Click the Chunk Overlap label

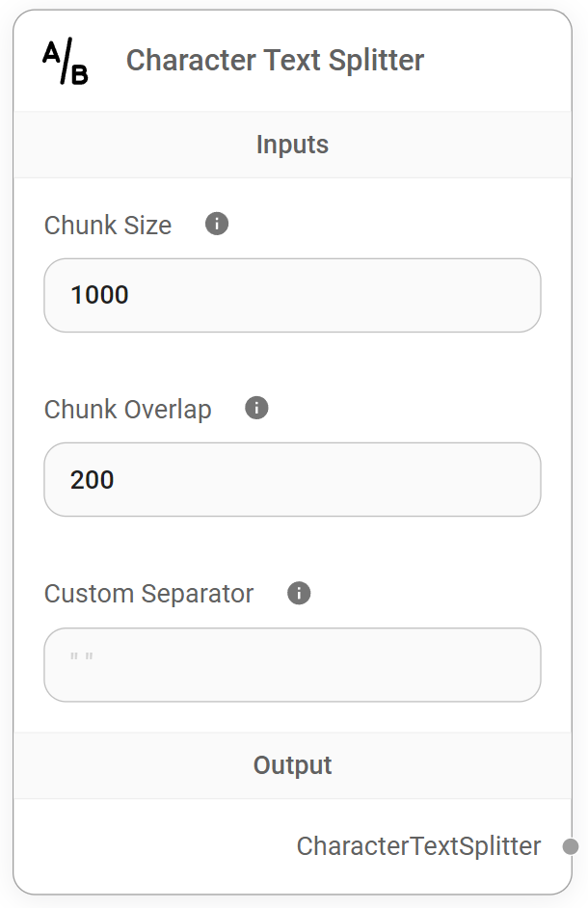126,409
